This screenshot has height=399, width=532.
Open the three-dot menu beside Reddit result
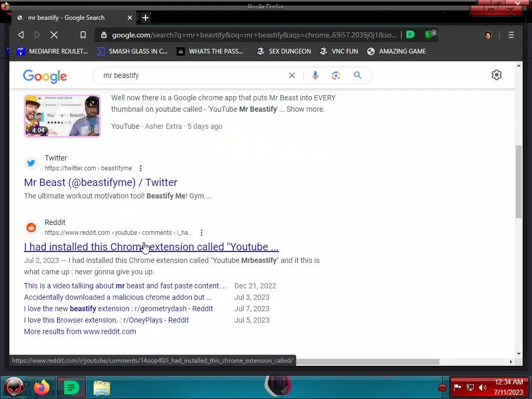pos(202,233)
